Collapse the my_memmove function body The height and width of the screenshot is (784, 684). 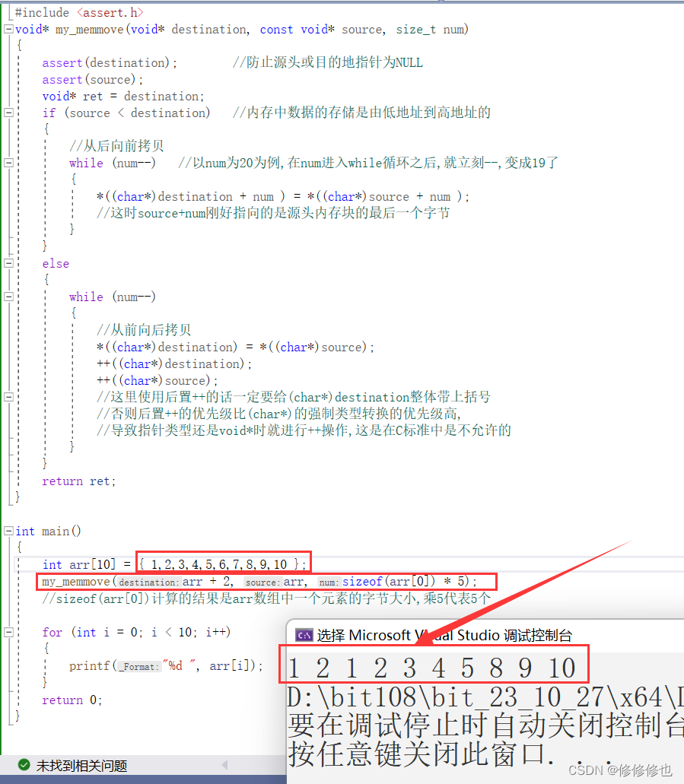(x=8, y=29)
